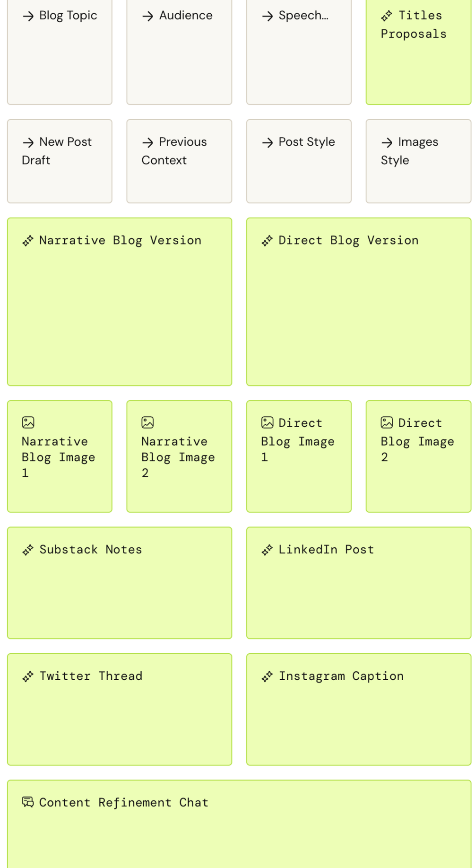The image size is (475, 868).
Task: Click the sparkle icon beside Twitter Thread
Action: pyautogui.click(x=28, y=676)
